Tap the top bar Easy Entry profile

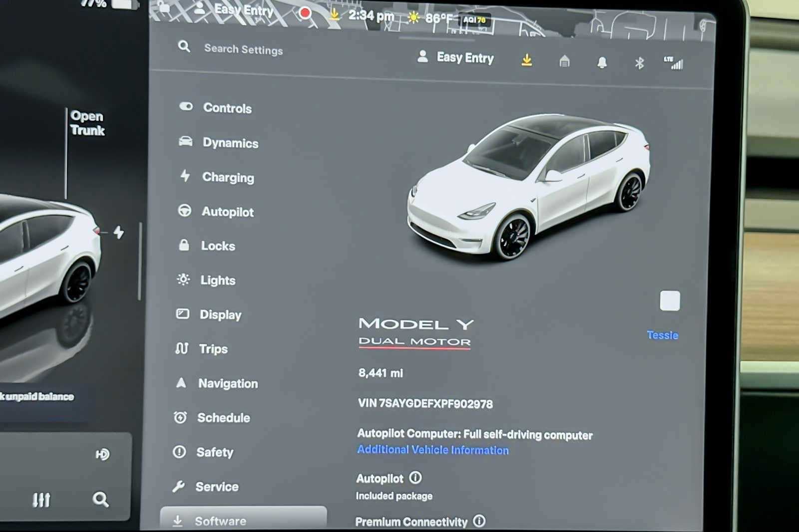click(x=233, y=9)
